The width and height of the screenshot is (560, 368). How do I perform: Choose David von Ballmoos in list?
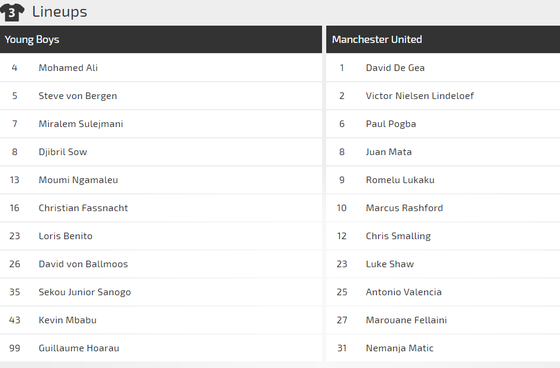point(83,264)
